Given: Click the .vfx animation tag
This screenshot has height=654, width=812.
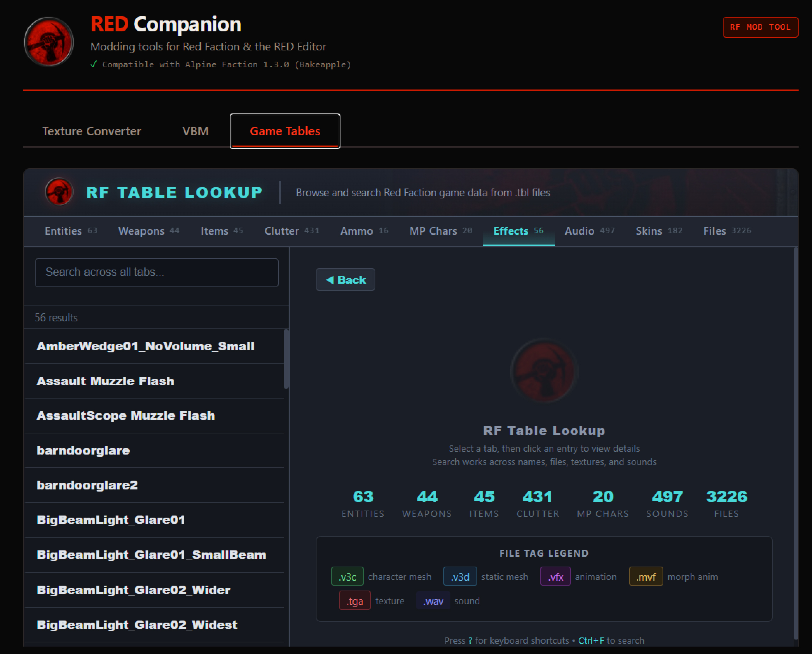Looking at the screenshot, I should 555,576.
